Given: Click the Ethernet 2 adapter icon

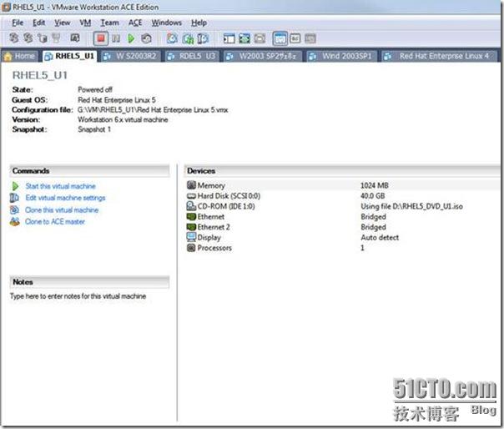Looking at the screenshot, I should point(191,227).
